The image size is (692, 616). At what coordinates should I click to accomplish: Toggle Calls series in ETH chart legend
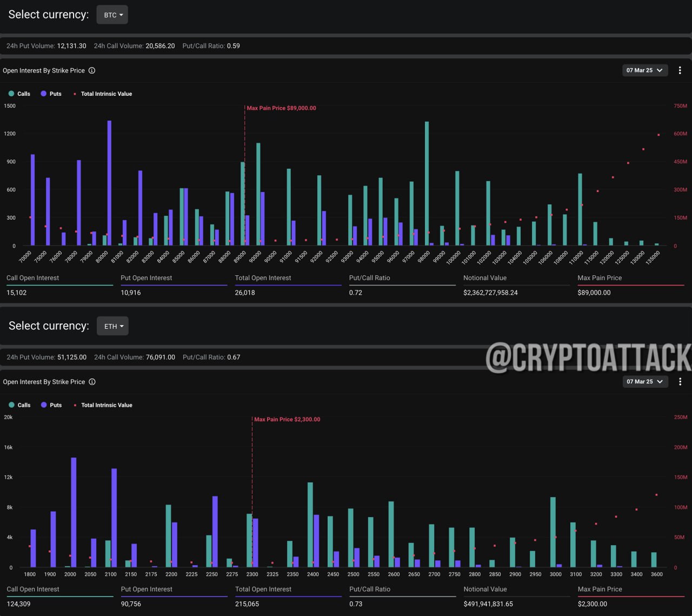(x=19, y=405)
